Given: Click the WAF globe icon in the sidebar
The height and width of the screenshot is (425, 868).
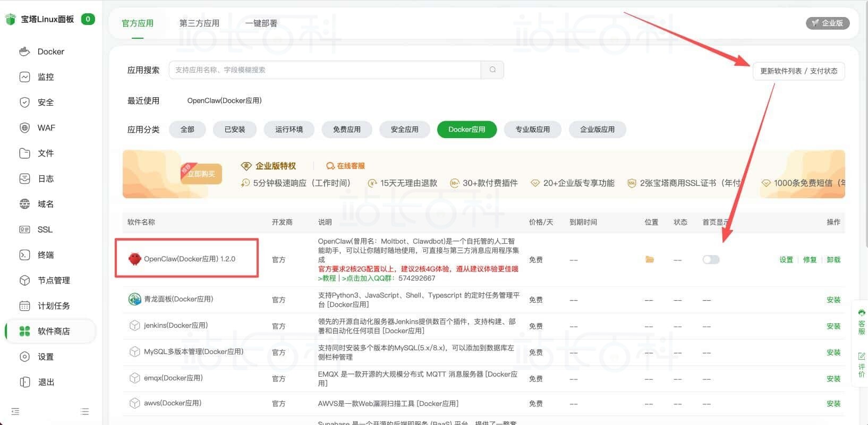Looking at the screenshot, I should pyautogui.click(x=24, y=128).
